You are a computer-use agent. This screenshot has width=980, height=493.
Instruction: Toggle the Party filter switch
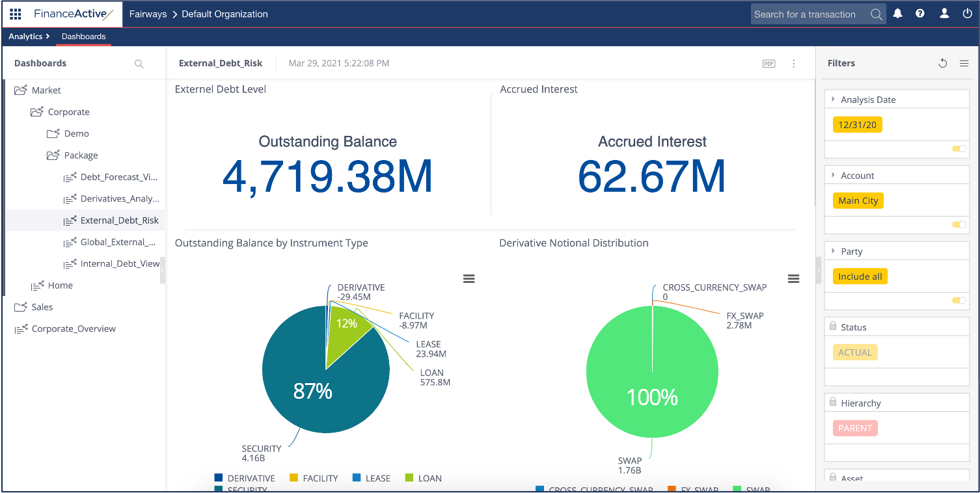coord(959,300)
